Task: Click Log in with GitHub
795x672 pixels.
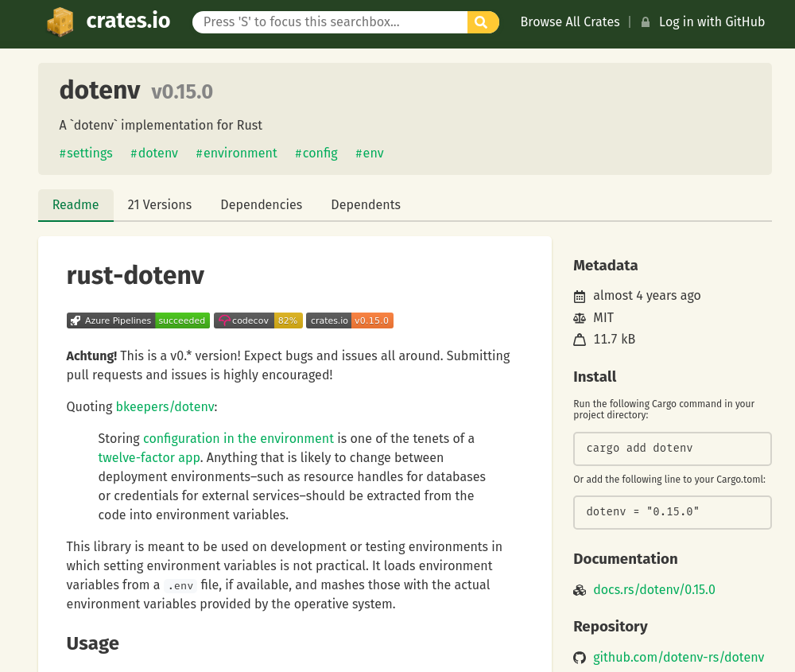Action: 712,21
